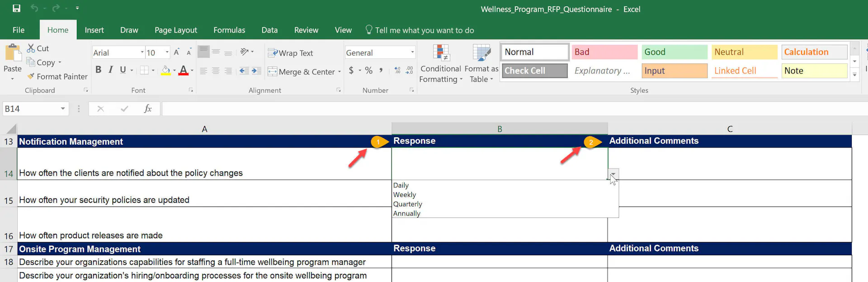Screen dimensions: 868x282
Task: Apply the Bad cell style
Action: point(604,52)
